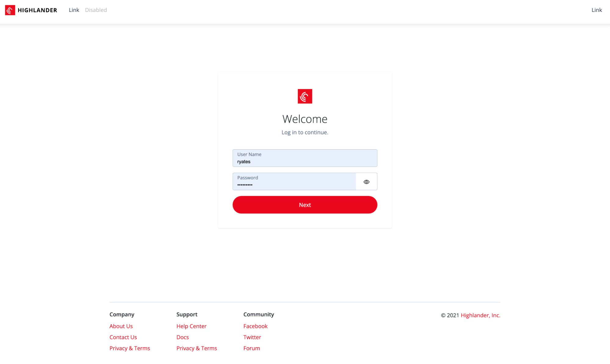Image resolution: width=610 pixels, height=364 pixels.
Task: Toggle password visibility with eye icon
Action: 366,182
